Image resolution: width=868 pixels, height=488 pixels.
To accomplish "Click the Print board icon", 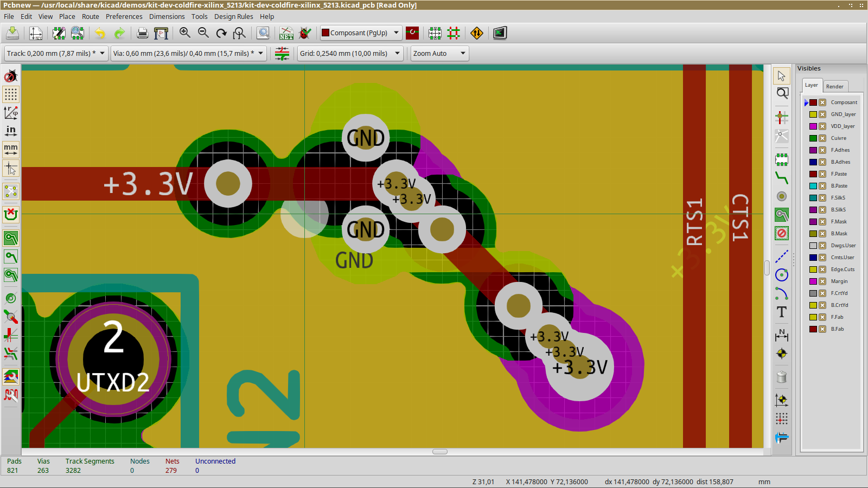I will pyautogui.click(x=142, y=33).
